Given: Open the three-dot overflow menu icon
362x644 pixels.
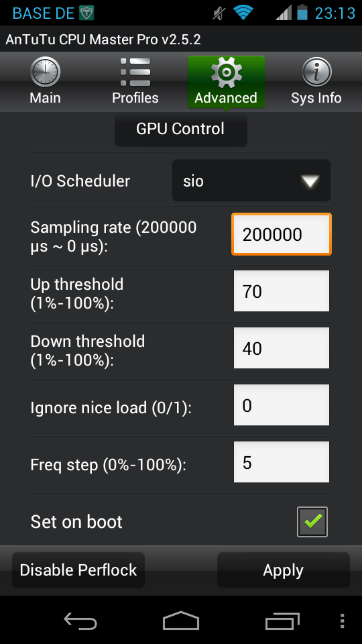Looking at the screenshot, I should [x=343, y=621].
